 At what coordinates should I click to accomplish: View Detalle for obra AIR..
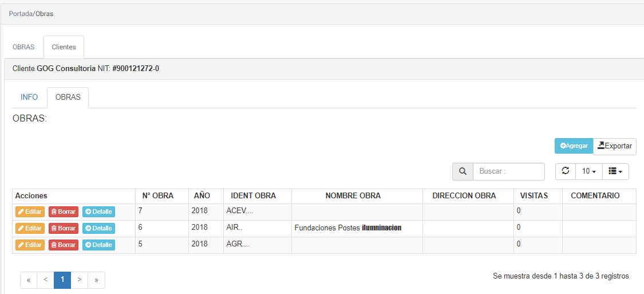98,229
